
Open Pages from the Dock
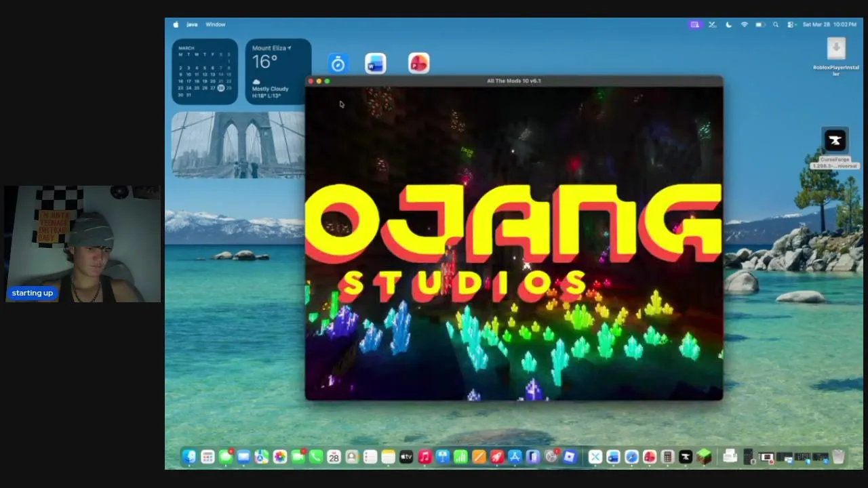coord(479,457)
